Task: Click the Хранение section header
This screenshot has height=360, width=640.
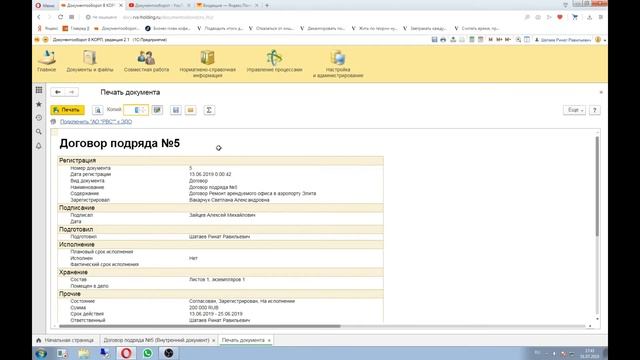Action: tap(220, 272)
